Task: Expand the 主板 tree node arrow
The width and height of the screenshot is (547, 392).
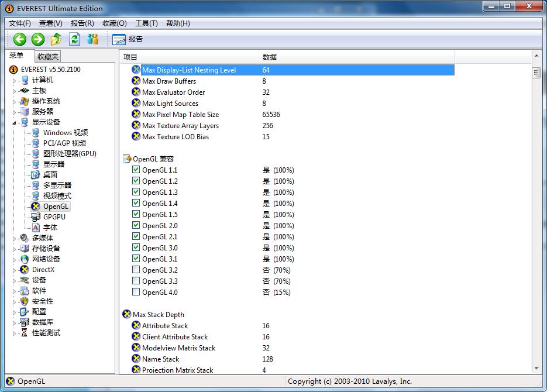Action: 14,91
